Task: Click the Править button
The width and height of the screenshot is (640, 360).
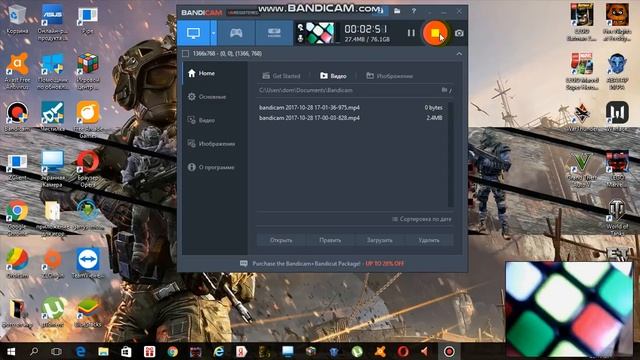Action: point(330,240)
